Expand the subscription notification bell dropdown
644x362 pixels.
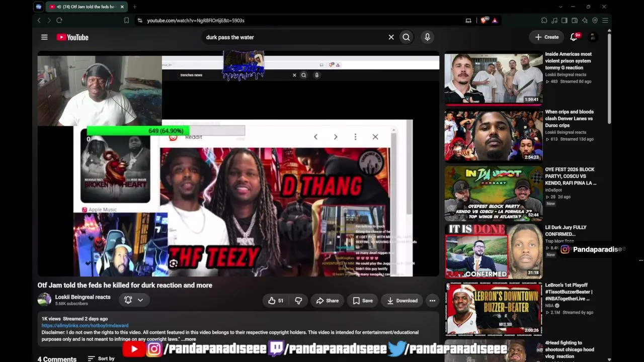coord(134,300)
